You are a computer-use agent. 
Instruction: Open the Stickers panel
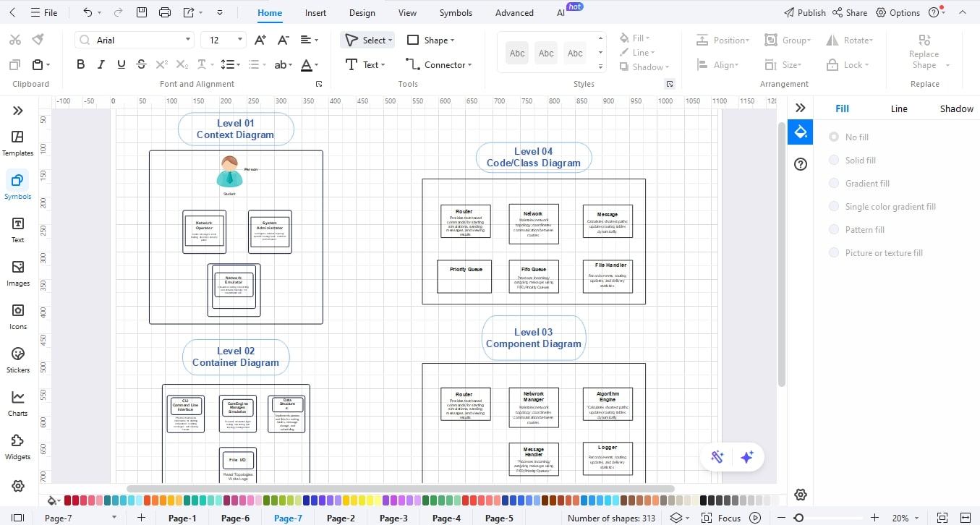coord(17,359)
